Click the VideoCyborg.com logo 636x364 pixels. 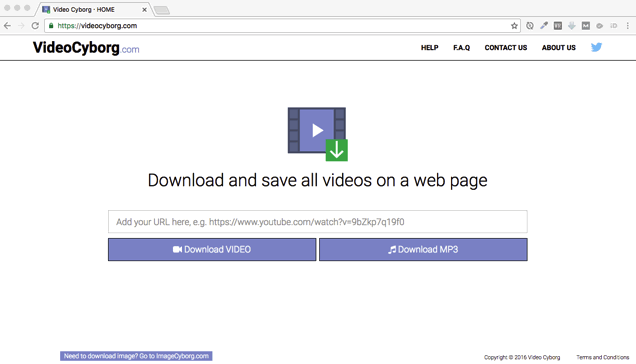click(86, 48)
